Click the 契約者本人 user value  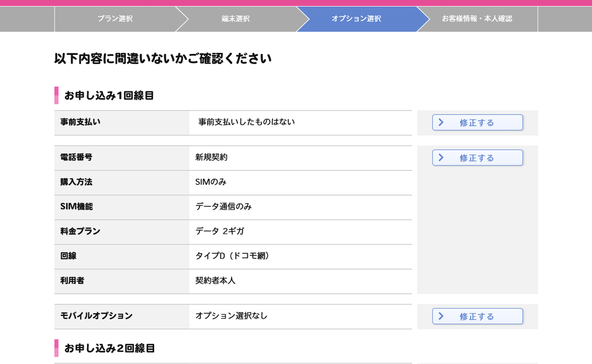coord(215,281)
